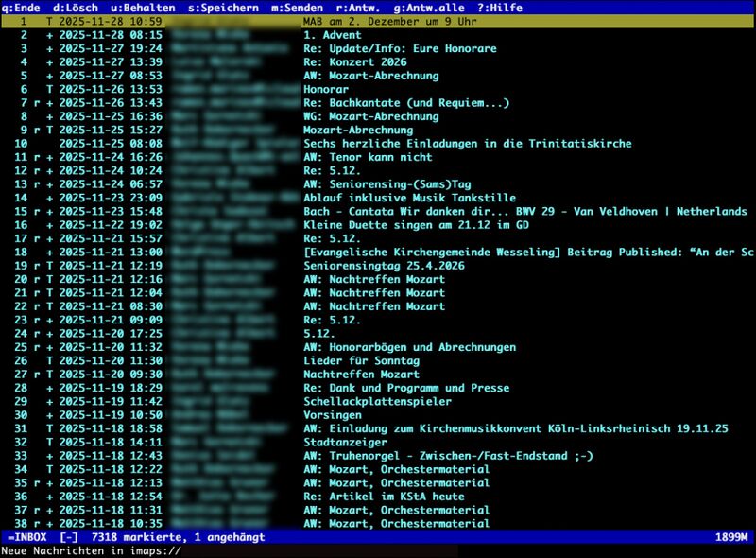Image resolution: width=756 pixels, height=558 pixels.
Task: Select 'Re: Artikel im KStA heute' message
Action: 384,497
